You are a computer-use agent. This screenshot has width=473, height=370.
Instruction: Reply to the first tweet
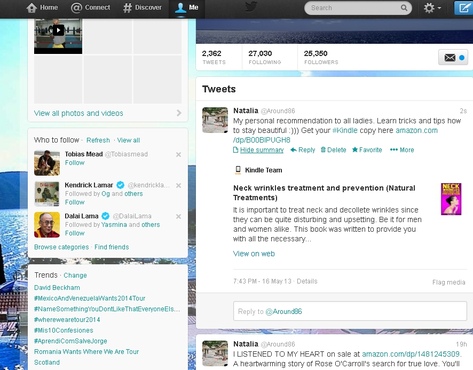coord(303,150)
